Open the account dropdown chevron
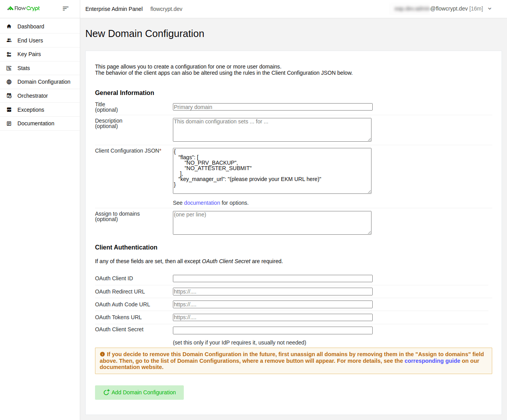Image resolution: width=507 pixels, height=420 pixels. 490,9
